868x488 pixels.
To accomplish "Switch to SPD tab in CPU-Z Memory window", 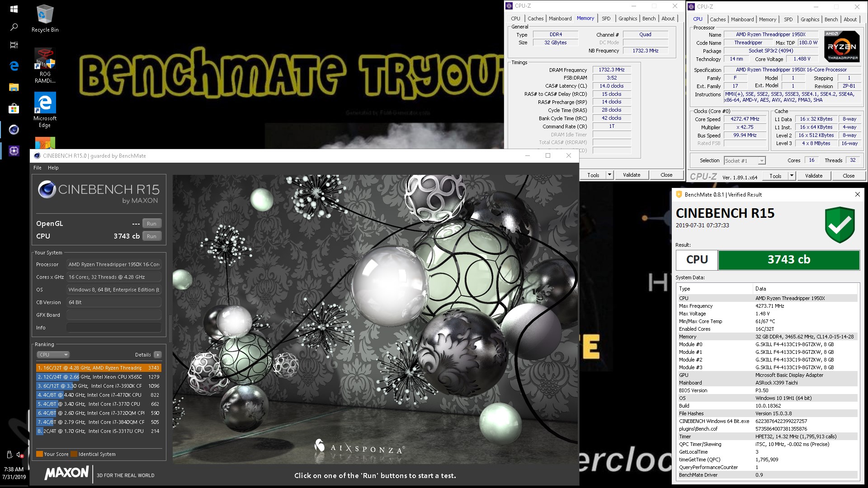I will click(x=606, y=19).
